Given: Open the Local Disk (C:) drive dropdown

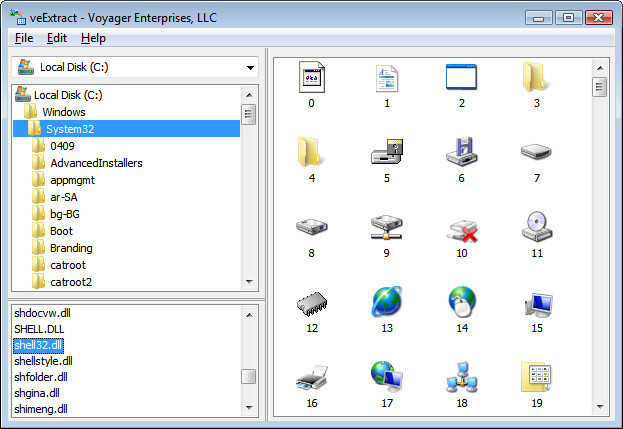Looking at the screenshot, I should [x=250, y=68].
